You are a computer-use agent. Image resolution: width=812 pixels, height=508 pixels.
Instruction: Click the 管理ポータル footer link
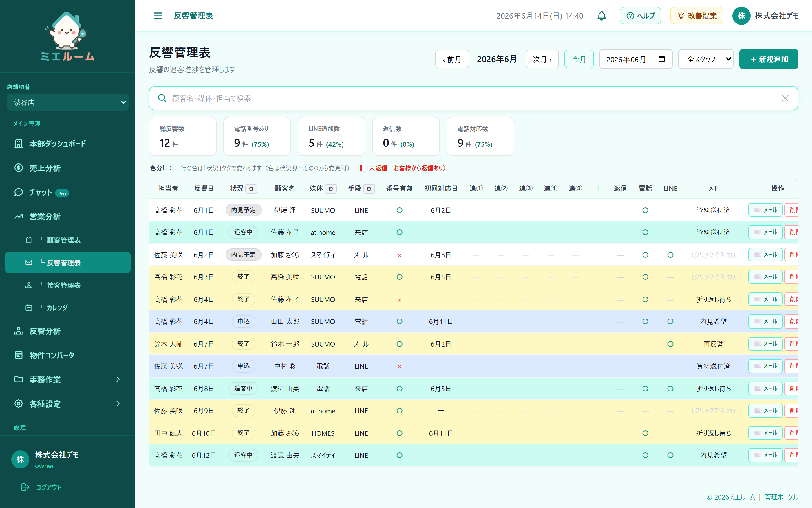[781, 497]
